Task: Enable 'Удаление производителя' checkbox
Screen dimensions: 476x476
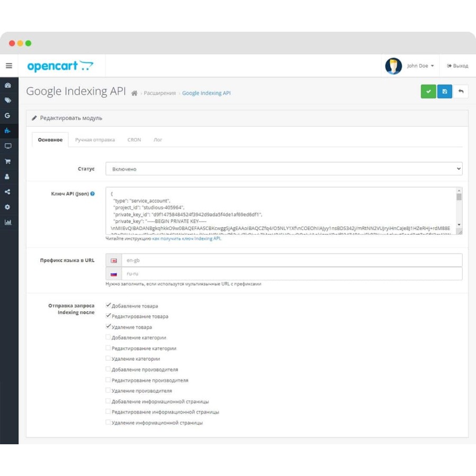Action: coord(108,390)
